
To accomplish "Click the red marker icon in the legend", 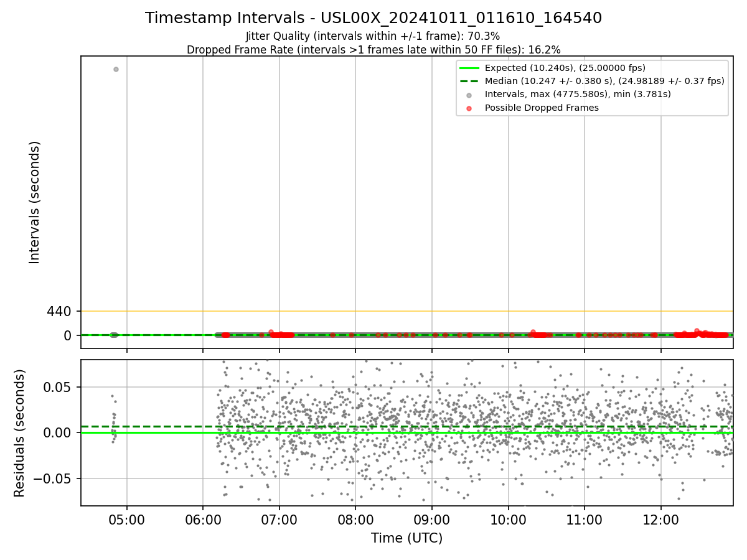I will click(x=469, y=108).
